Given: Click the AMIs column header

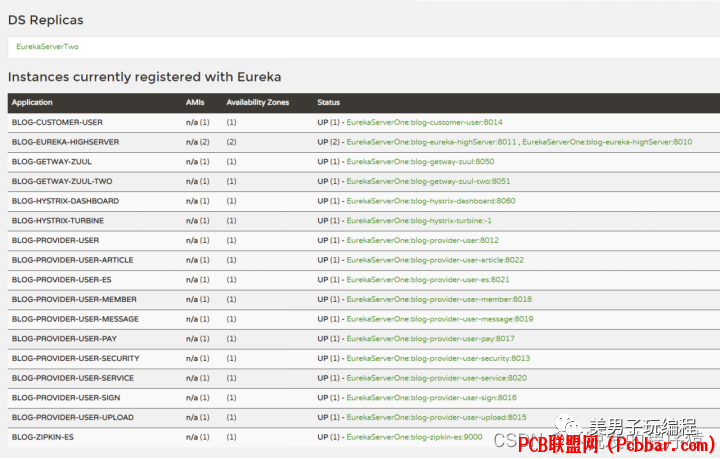Looking at the screenshot, I should pyautogui.click(x=195, y=102).
